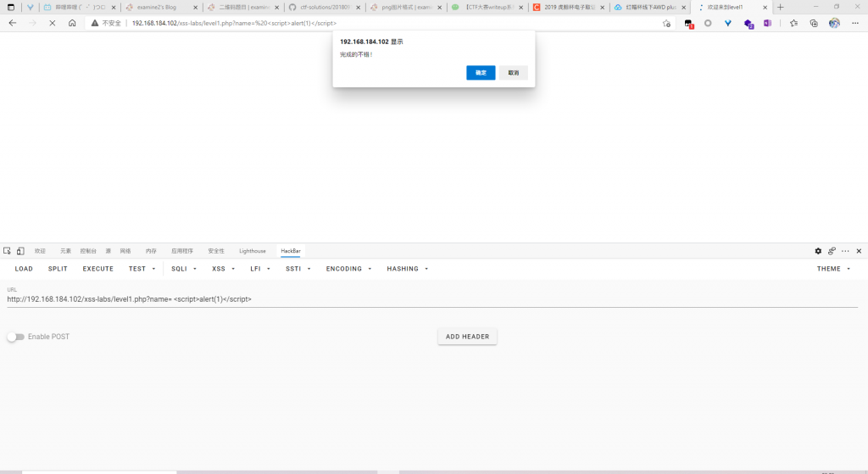Close the examine2's Blog tab
Viewport: 868px width, 474px height.
point(196,7)
